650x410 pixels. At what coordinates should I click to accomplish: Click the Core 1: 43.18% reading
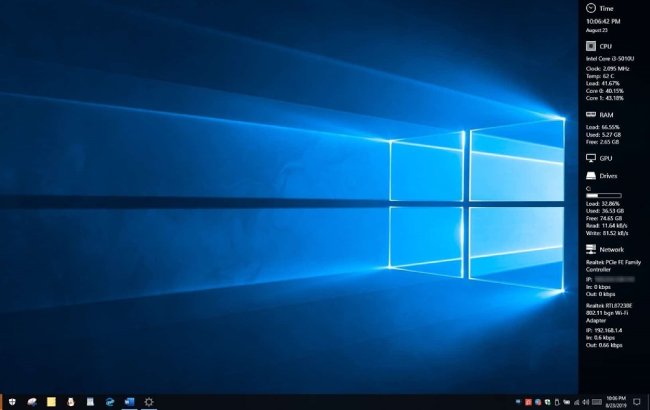[x=605, y=98]
